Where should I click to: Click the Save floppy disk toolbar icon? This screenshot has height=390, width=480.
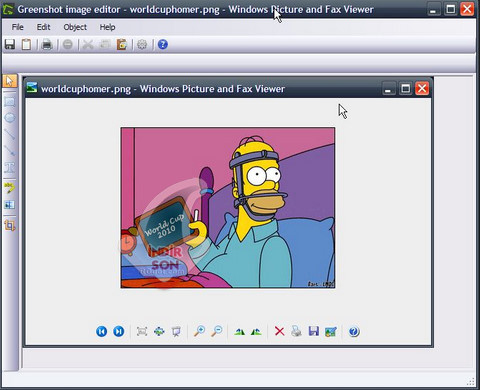point(10,44)
